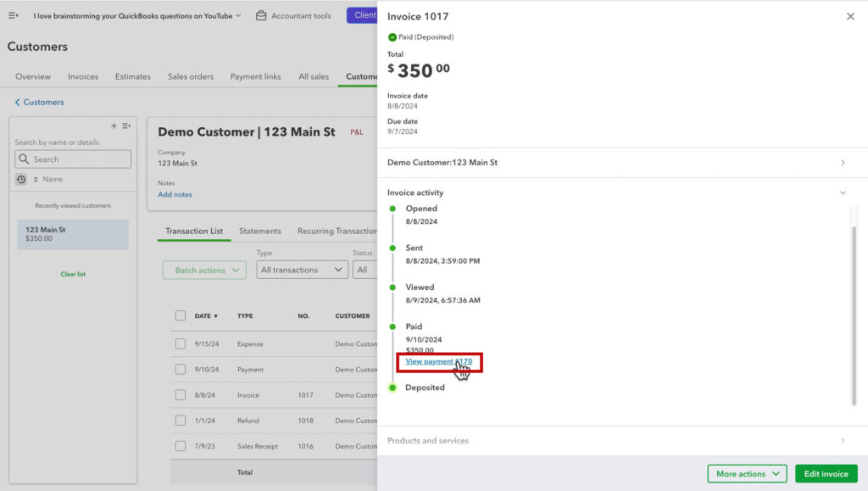Expand the Products and services section

pyautogui.click(x=843, y=440)
